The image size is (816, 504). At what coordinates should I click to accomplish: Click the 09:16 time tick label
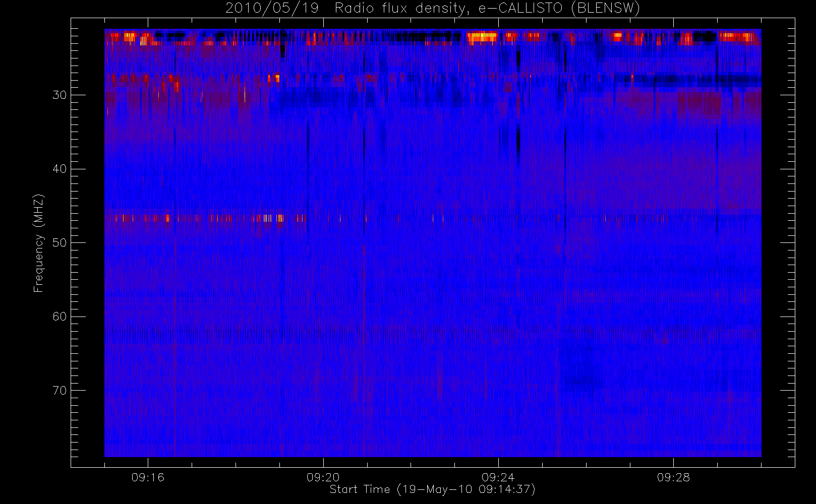coord(148,477)
